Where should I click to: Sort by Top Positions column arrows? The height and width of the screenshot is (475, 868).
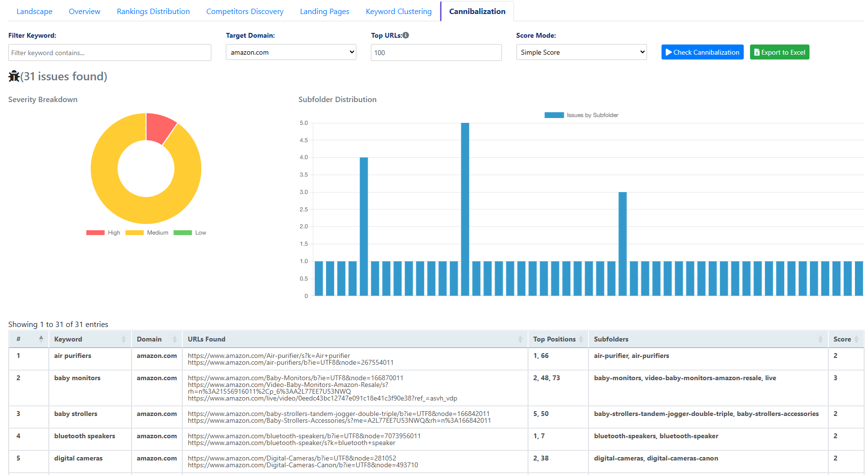pyautogui.click(x=581, y=339)
